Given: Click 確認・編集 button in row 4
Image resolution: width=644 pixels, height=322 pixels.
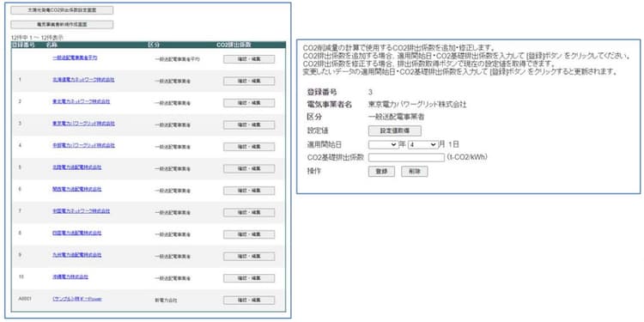Looking at the screenshot, I should [x=249, y=147].
